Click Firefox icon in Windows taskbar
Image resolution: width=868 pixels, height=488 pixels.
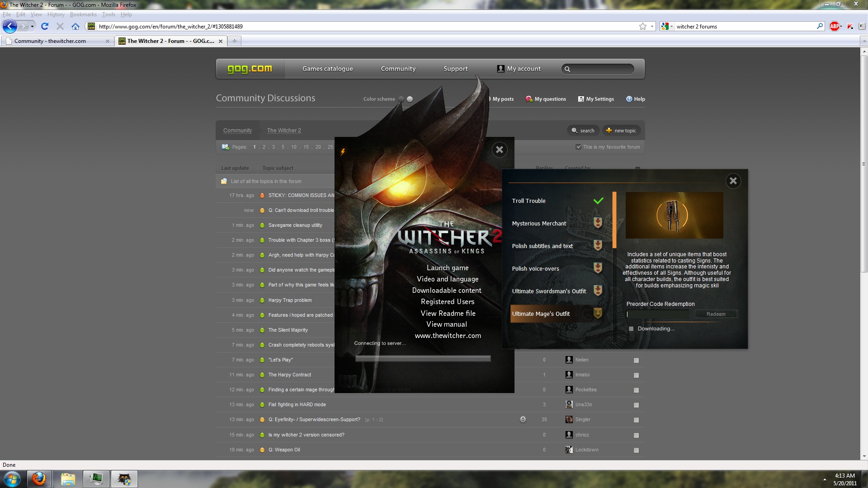coord(39,479)
